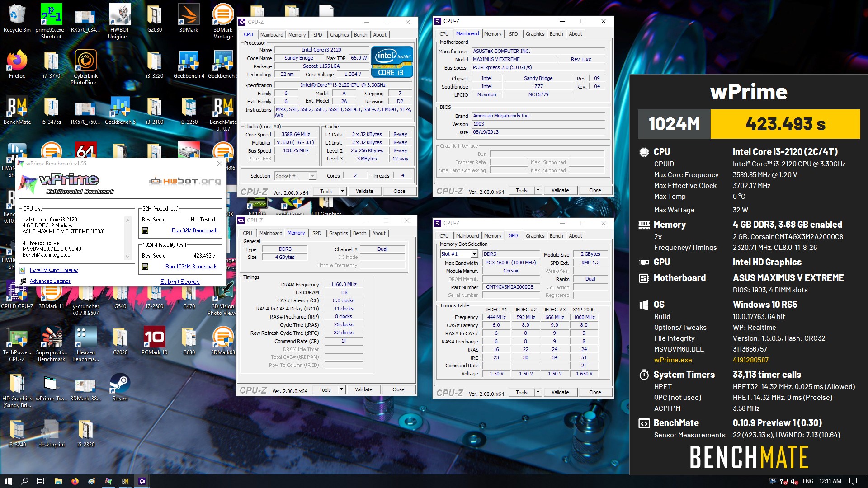Select the desktop.ini file icon
Image resolution: width=868 pixels, height=488 pixels.
[51, 433]
